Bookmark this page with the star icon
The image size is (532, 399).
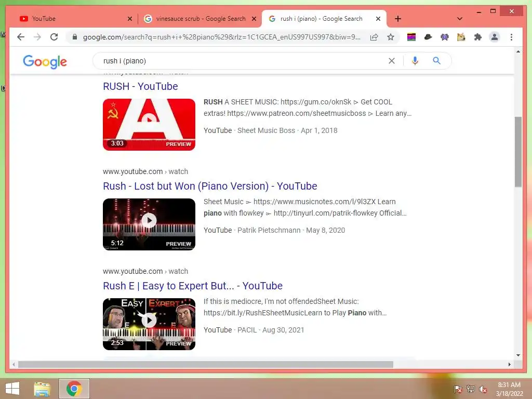pos(391,37)
